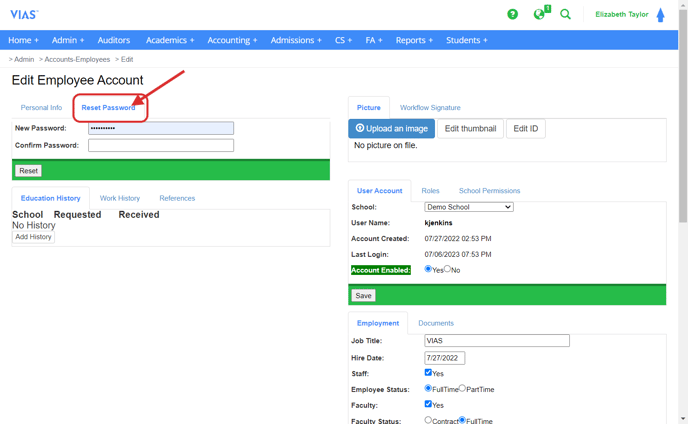
Task: Click the Job Title field
Action: [497, 341]
